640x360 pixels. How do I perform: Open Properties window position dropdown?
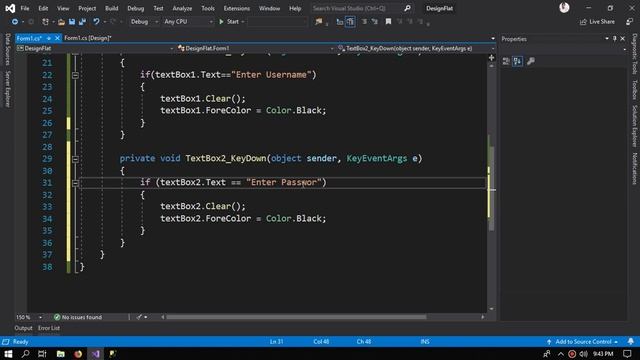tap(607, 39)
